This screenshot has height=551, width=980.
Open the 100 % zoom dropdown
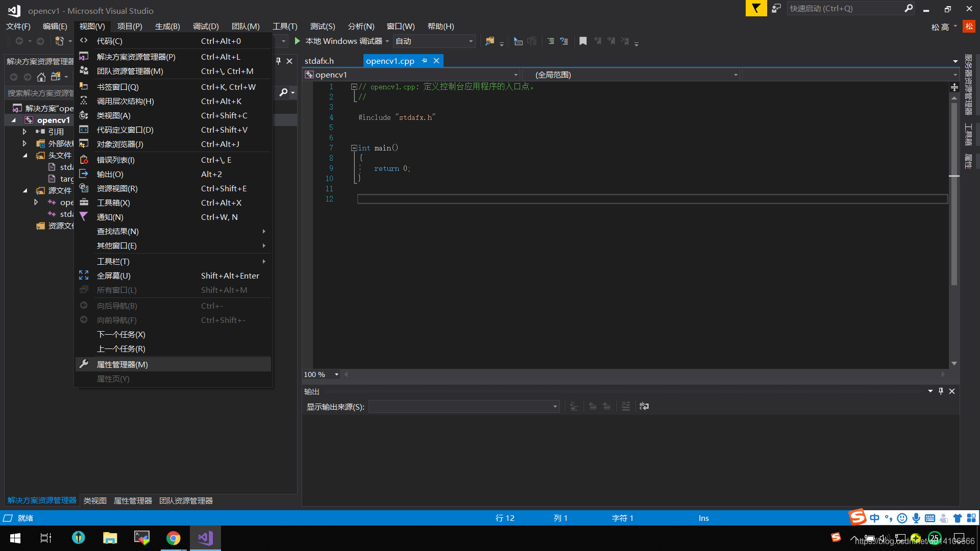click(336, 374)
